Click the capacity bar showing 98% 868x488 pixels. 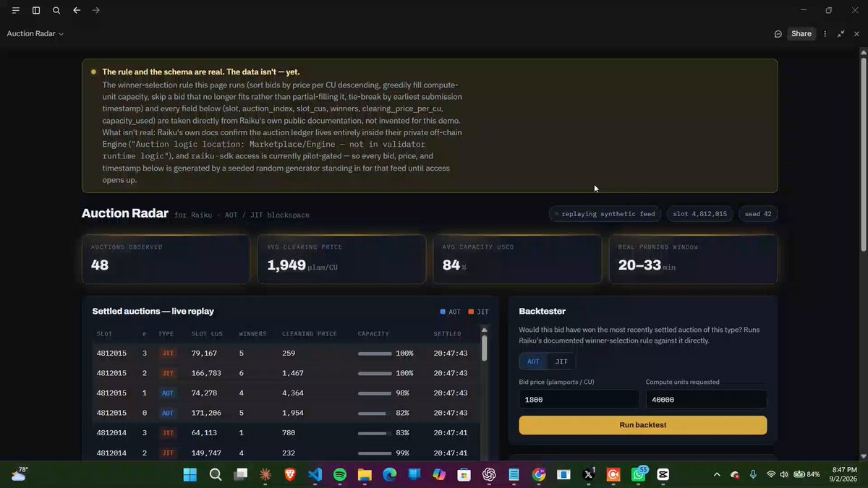pyautogui.click(x=375, y=393)
